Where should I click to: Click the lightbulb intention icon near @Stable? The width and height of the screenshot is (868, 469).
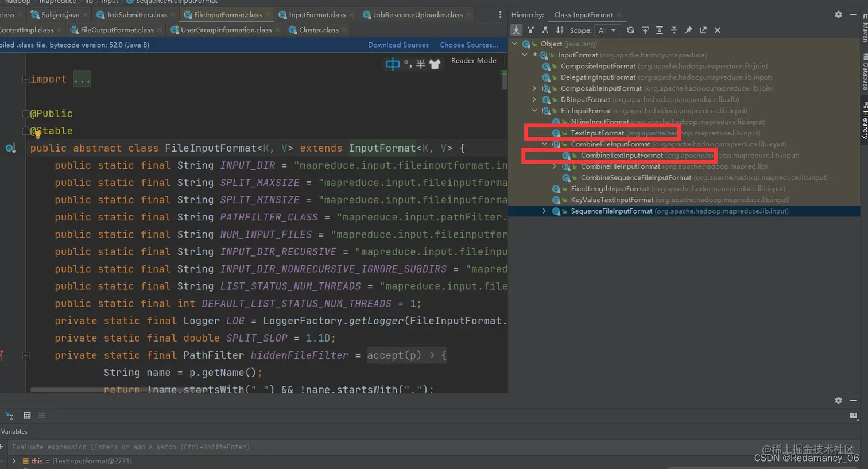(x=38, y=134)
